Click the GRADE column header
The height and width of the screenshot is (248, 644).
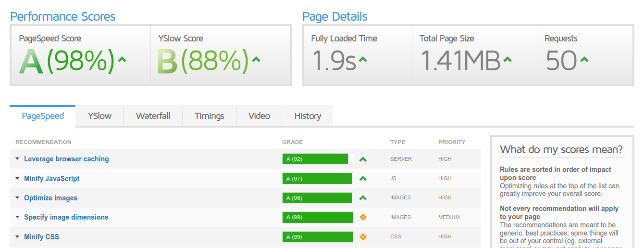pyautogui.click(x=292, y=142)
